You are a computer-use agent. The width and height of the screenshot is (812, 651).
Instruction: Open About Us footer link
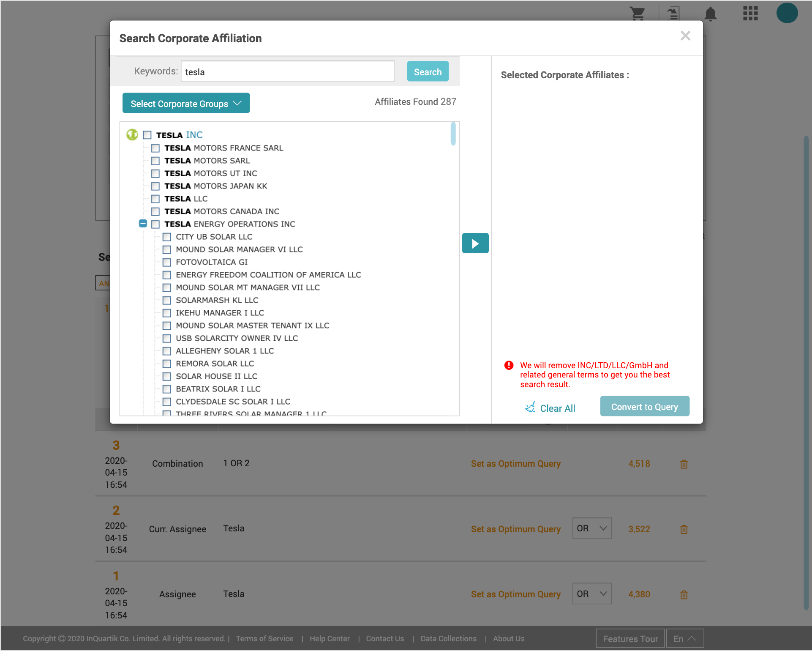pyautogui.click(x=509, y=639)
